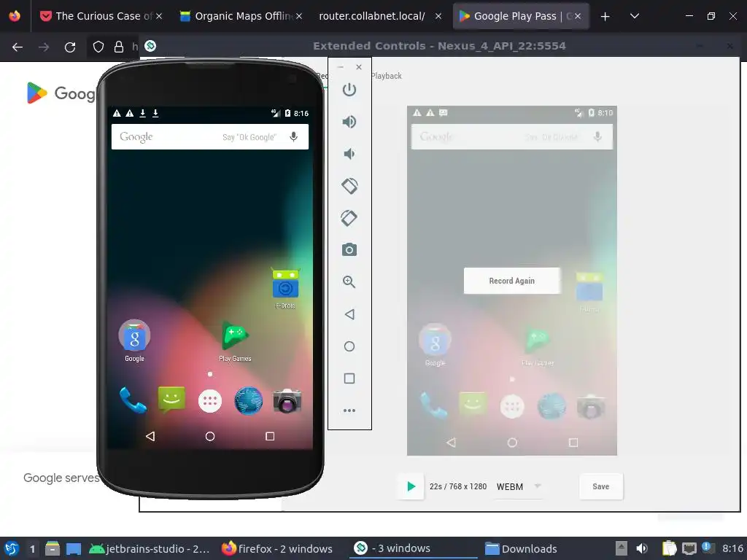Screen dimensions: 747x560
Task: Open the Browser globe app in the dock
Action: pyautogui.click(x=248, y=401)
